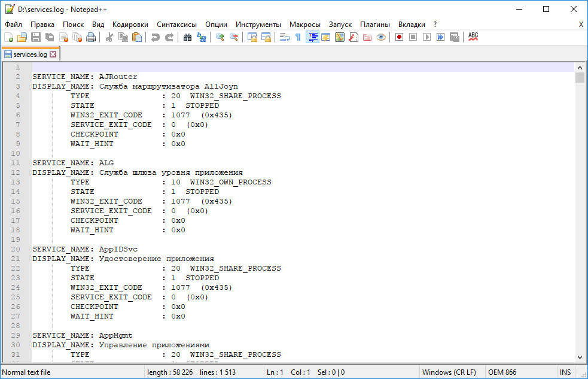Click the Stop Recording macro button
Image resolution: width=588 pixels, height=379 pixels.
pos(413,37)
